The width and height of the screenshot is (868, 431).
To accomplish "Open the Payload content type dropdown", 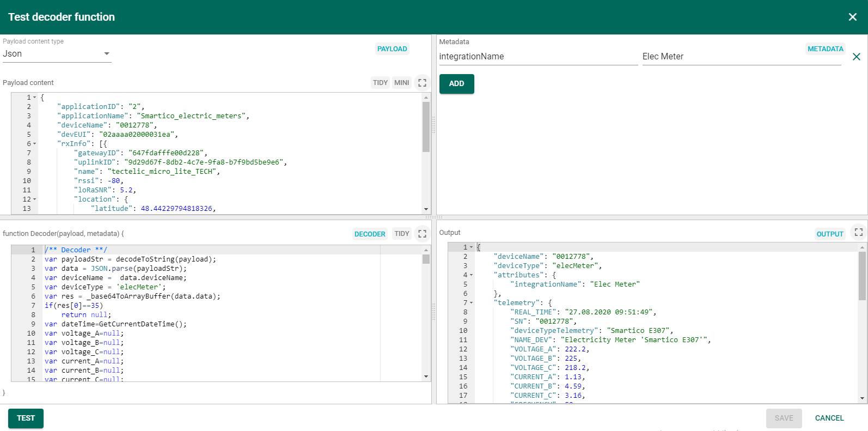I will 57,54.
